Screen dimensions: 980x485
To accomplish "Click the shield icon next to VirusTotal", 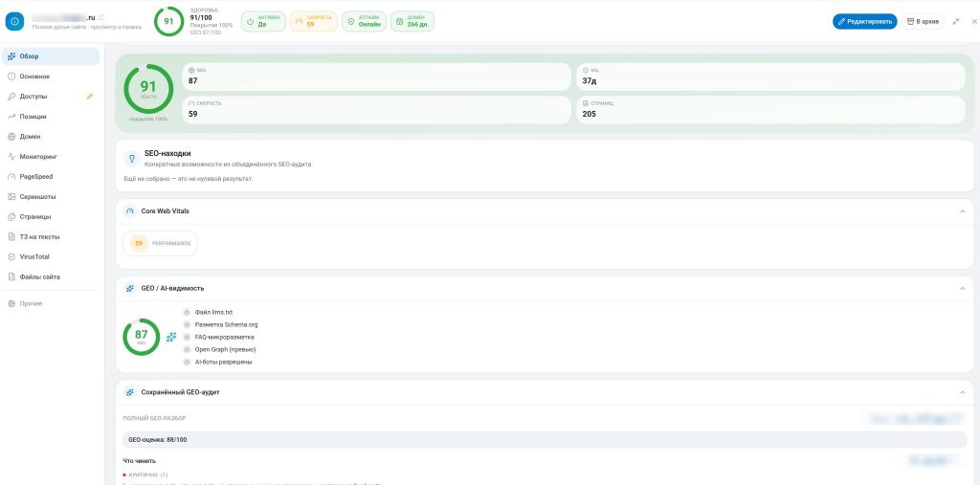I will click(x=11, y=257).
